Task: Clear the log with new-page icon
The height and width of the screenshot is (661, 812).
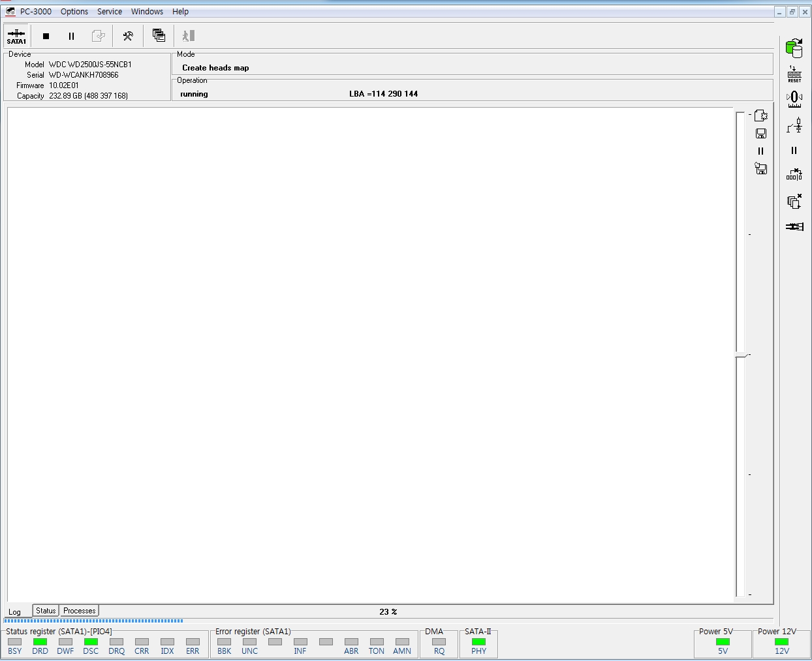Action: point(760,115)
